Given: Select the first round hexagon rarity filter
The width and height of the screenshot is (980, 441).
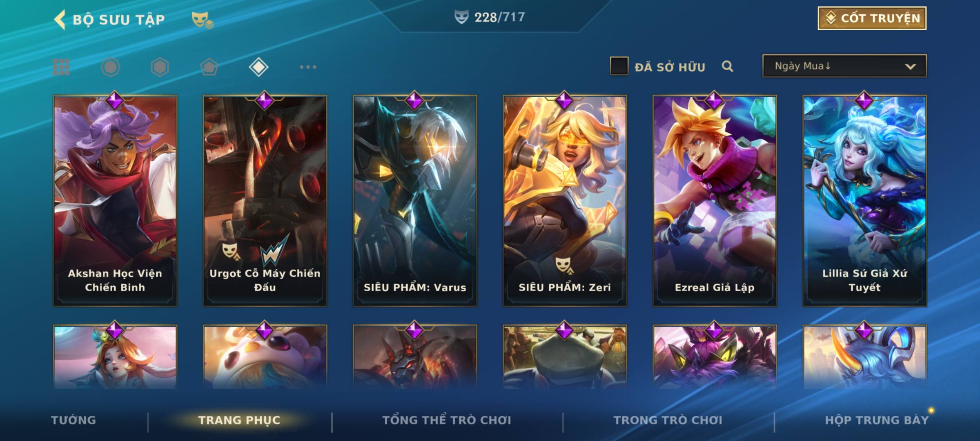Looking at the screenshot, I should 110,67.
